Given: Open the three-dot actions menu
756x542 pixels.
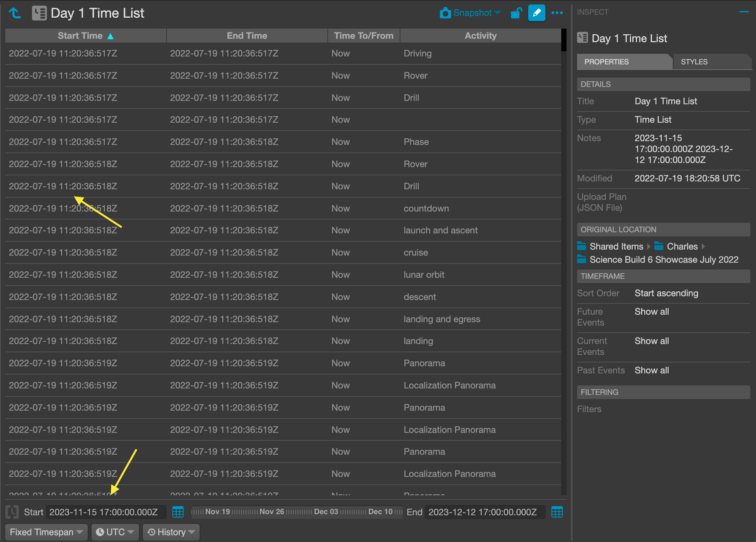Looking at the screenshot, I should [557, 12].
